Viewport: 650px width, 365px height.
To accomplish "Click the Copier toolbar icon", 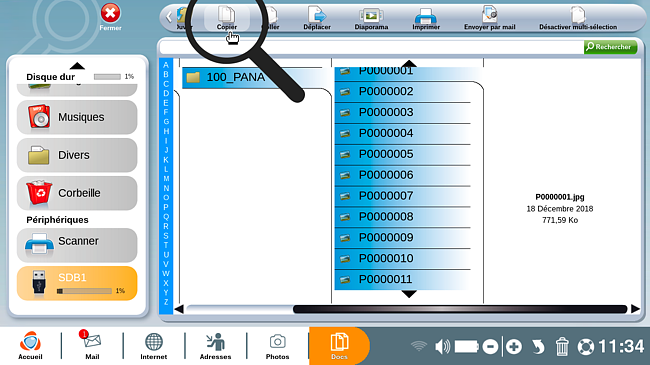I will pos(227,18).
